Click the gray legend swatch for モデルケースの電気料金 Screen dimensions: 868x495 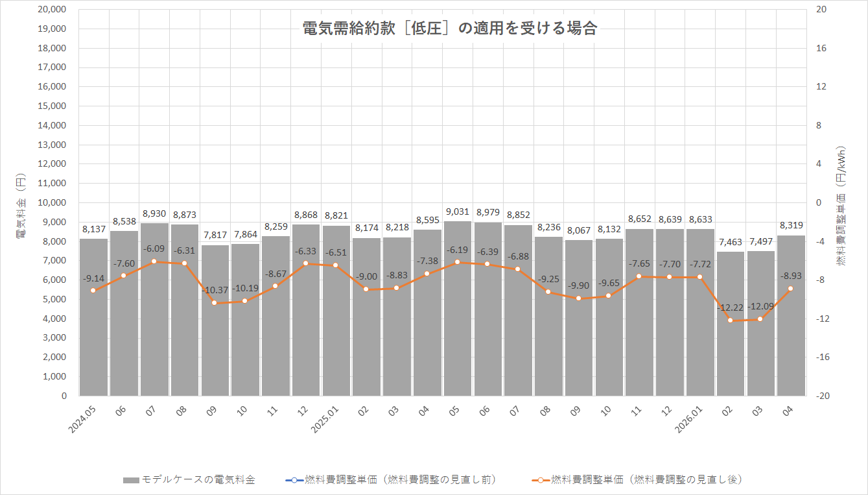pos(131,480)
